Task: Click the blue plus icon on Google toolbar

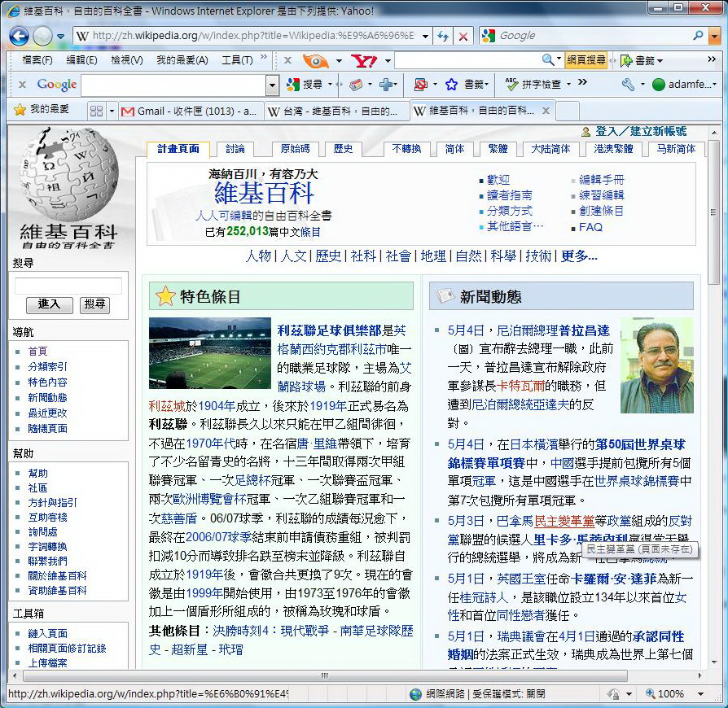Action: point(385,85)
